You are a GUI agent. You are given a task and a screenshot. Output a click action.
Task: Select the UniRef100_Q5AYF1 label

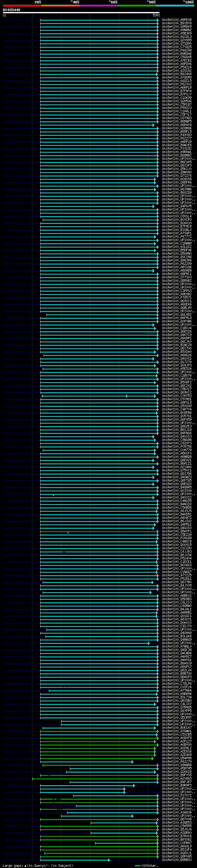176,531
